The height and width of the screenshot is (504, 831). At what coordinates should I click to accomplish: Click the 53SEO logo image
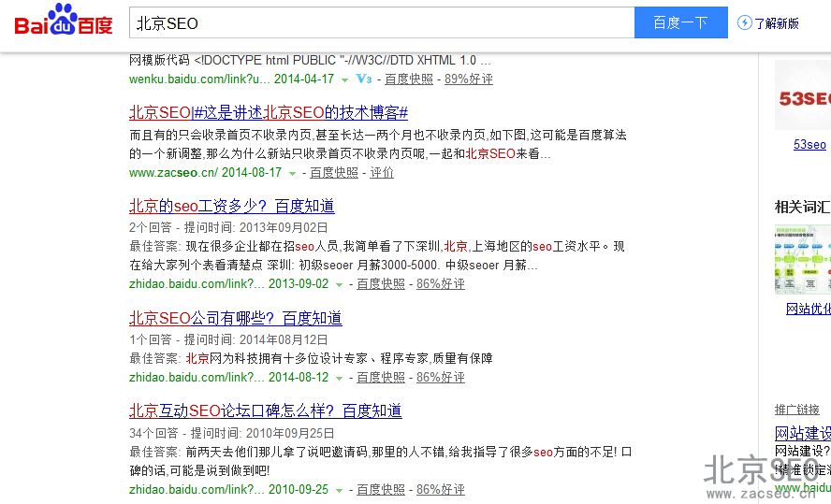803,96
